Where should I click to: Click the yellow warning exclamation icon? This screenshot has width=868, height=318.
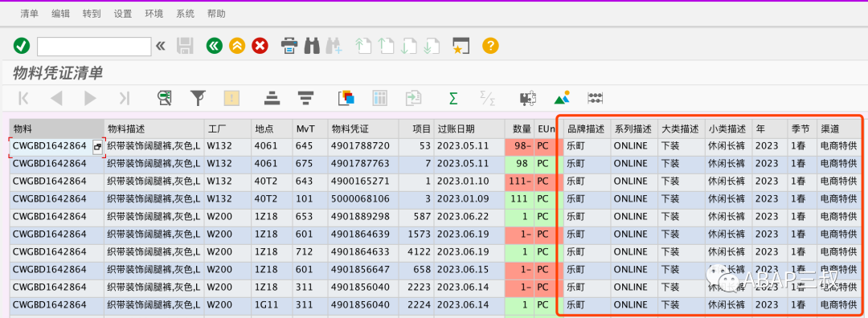(x=231, y=99)
